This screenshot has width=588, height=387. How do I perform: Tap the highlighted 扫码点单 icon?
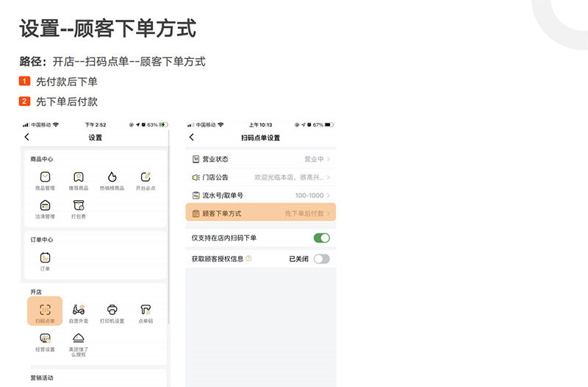pyautogui.click(x=45, y=310)
